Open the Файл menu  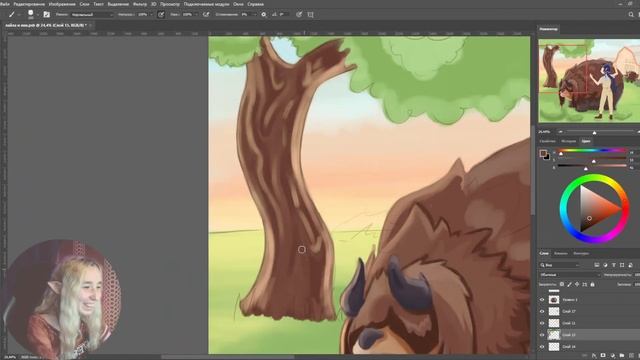click(5, 4)
